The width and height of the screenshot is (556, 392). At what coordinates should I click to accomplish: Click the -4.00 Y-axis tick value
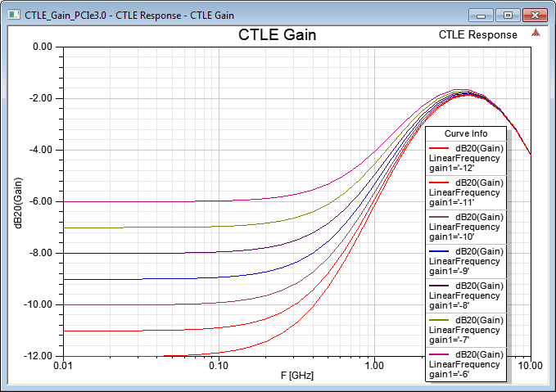[x=40, y=150]
